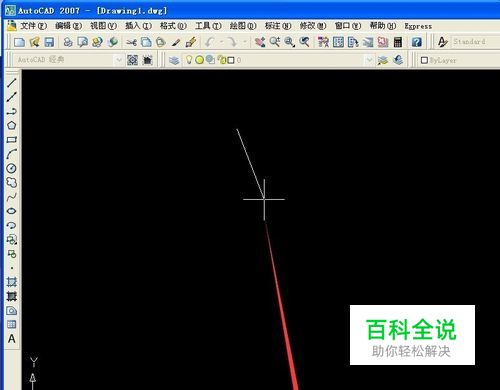Select the Ellipse Arc tool

[x=12, y=225]
